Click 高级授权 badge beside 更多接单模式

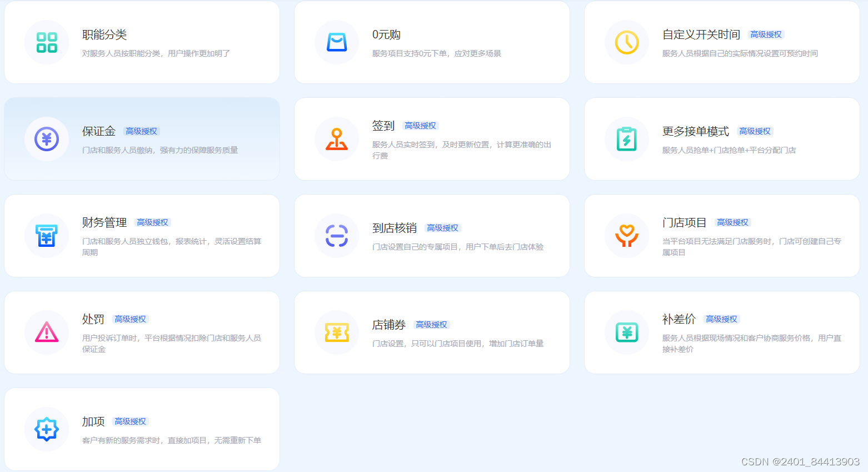755,131
